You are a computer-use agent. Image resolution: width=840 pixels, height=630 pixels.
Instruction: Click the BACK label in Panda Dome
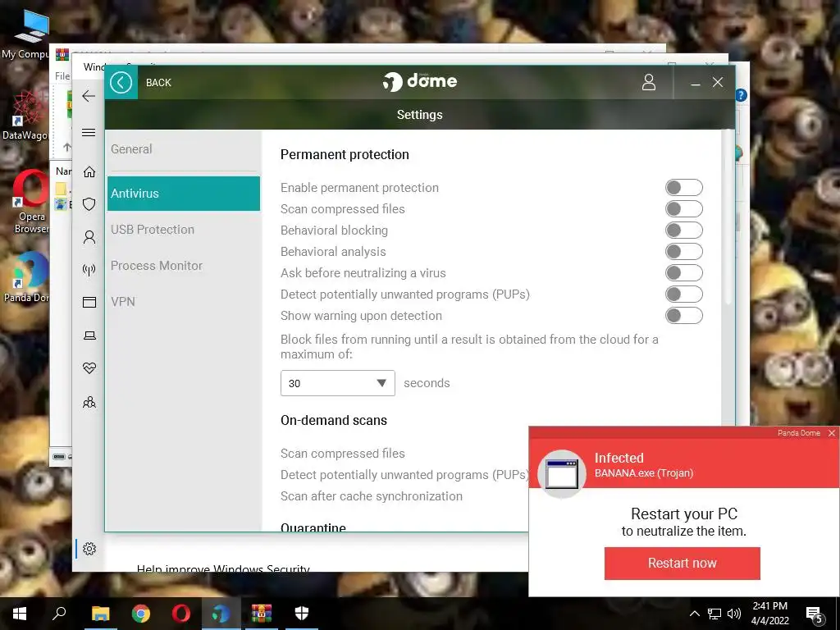tap(158, 83)
